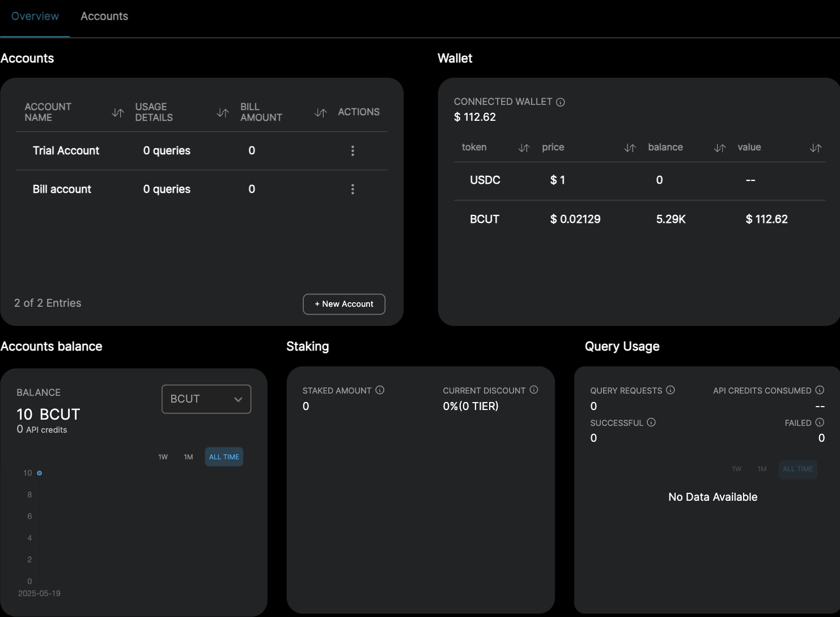Sort wallet table by token column
This screenshot has height=617, width=840.
coord(524,148)
